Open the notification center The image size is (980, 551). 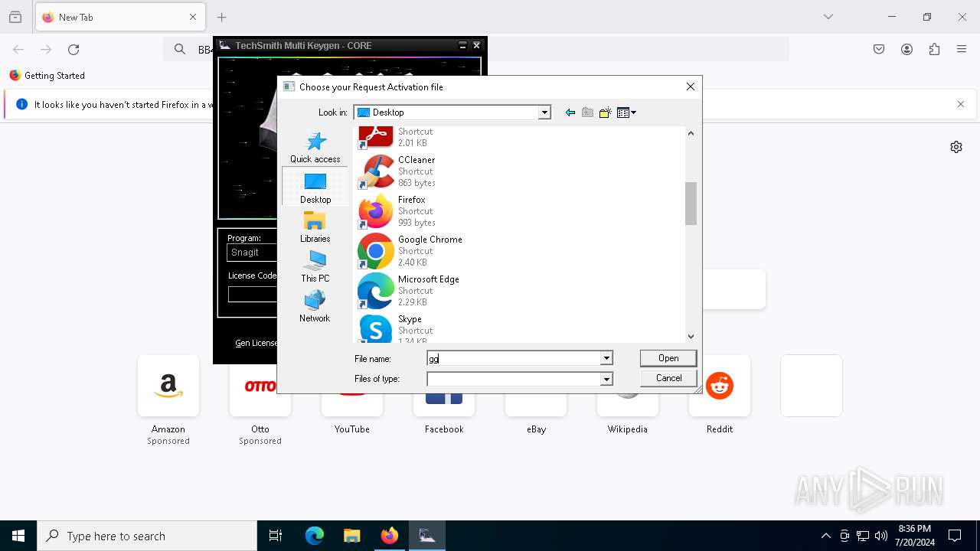click(955, 536)
